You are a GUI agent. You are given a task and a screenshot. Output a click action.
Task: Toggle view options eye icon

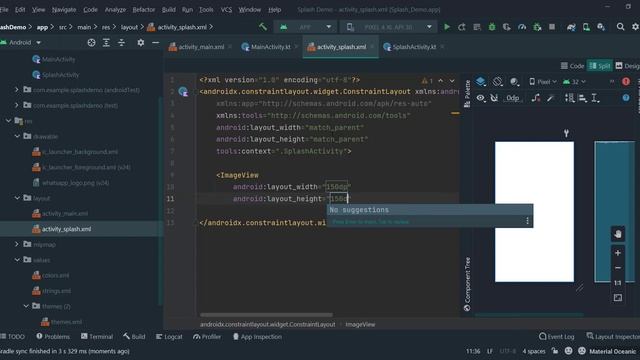tap(481, 98)
